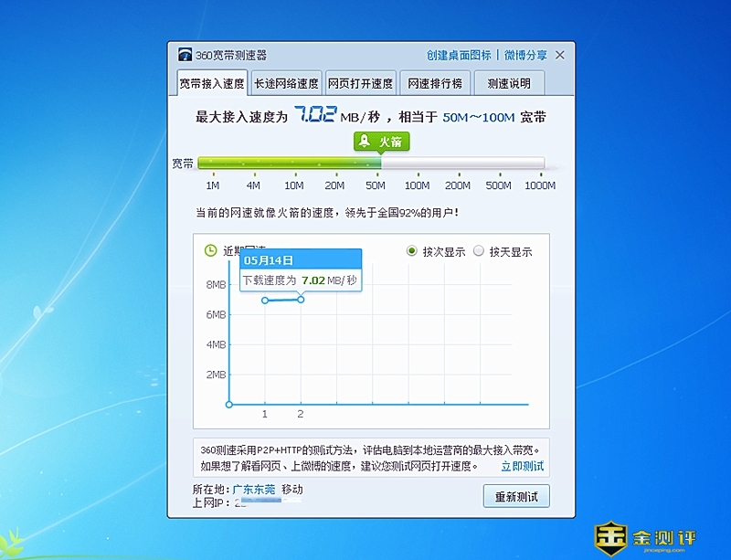Click data point 2 on the speed chart
731x560 pixels.
[x=301, y=300]
